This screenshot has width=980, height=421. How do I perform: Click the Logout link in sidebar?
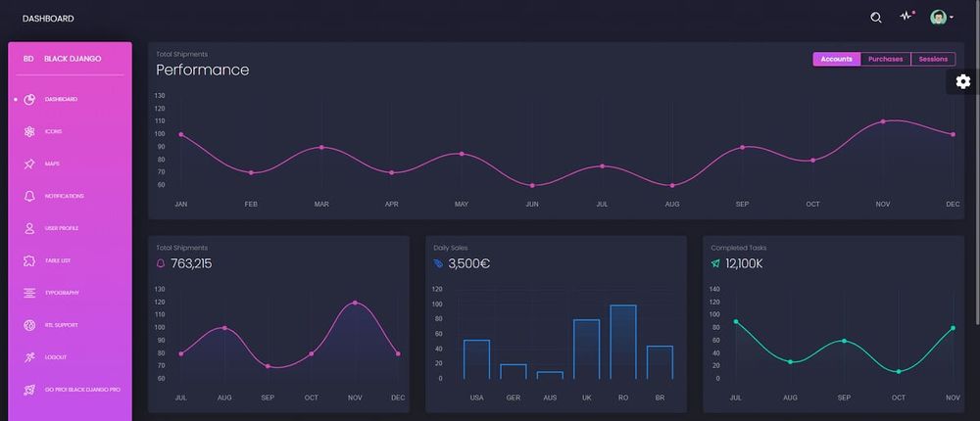click(x=56, y=357)
